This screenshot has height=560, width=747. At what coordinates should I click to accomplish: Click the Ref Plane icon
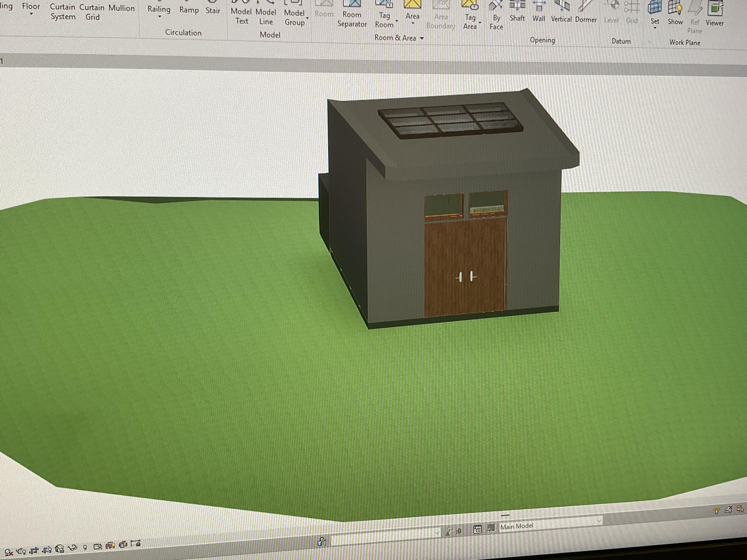[694, 17]
